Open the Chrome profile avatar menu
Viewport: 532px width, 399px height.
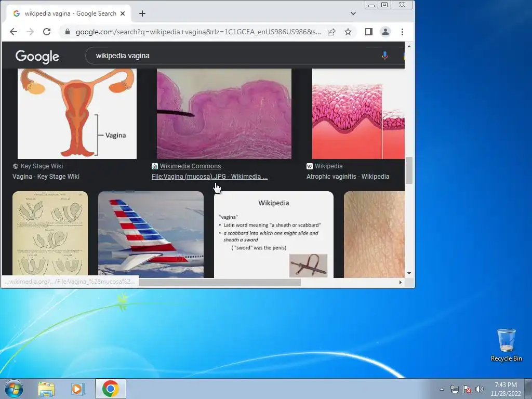(385, 32)
